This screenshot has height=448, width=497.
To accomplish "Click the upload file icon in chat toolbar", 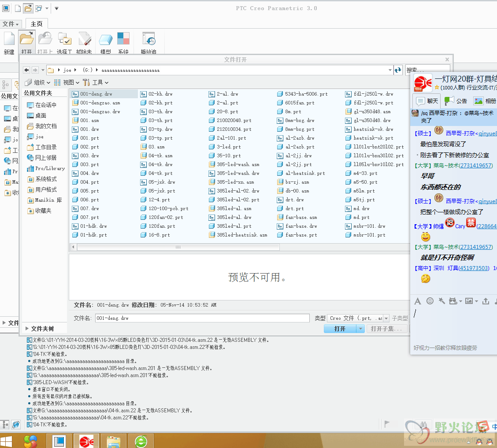I will point(486,301).
